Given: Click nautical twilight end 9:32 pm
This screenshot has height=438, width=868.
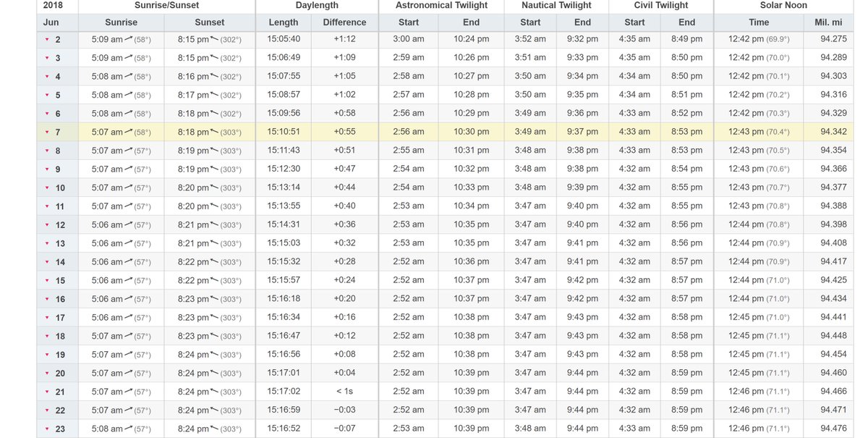Looking at the screenshot, I should (x=582, y=38).
